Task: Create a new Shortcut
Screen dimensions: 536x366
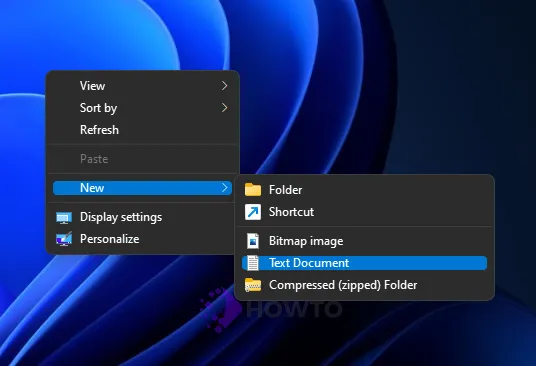Action: point(364,212)
